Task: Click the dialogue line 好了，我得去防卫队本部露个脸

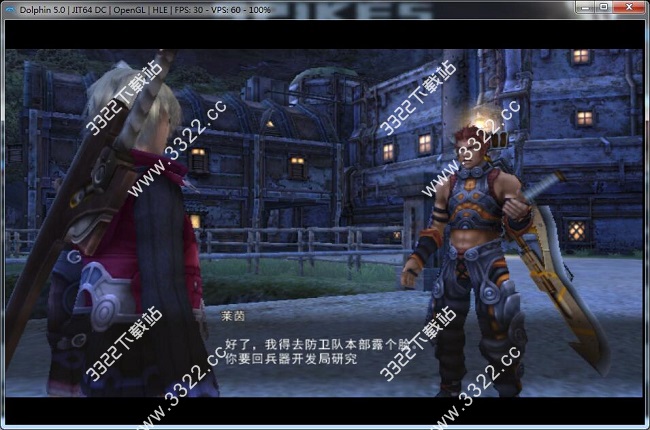Action: 317,344
